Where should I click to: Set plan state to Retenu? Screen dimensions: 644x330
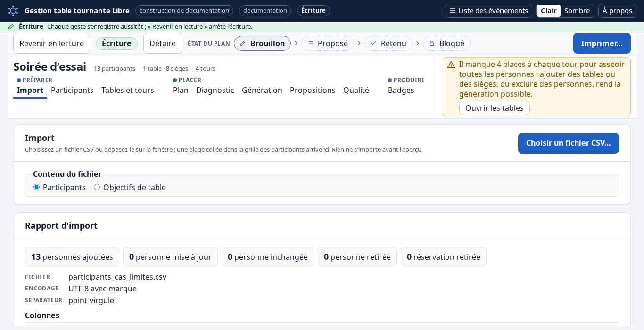pos(388,43)
